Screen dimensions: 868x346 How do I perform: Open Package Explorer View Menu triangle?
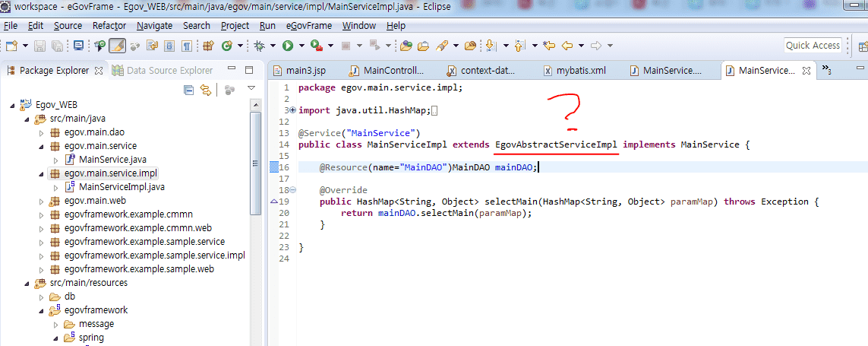[251, 88]
